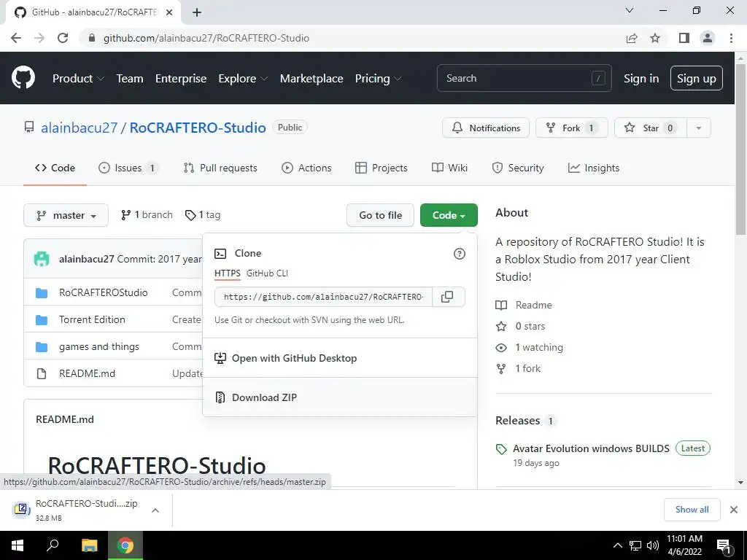Switch to the Issues tab

pyautogui.click(x=128, y=168)
